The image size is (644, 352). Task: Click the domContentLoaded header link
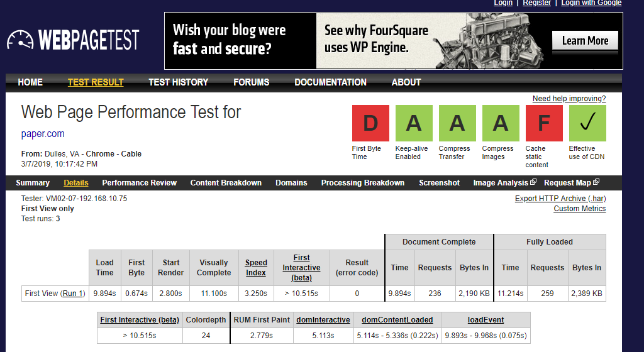pos(397,319)
